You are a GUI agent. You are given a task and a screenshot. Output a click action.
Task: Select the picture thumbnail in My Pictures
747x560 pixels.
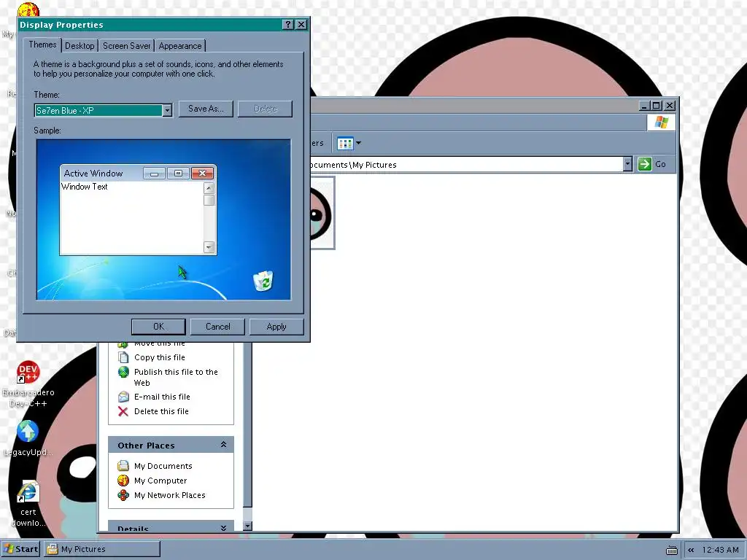point(322,213)
